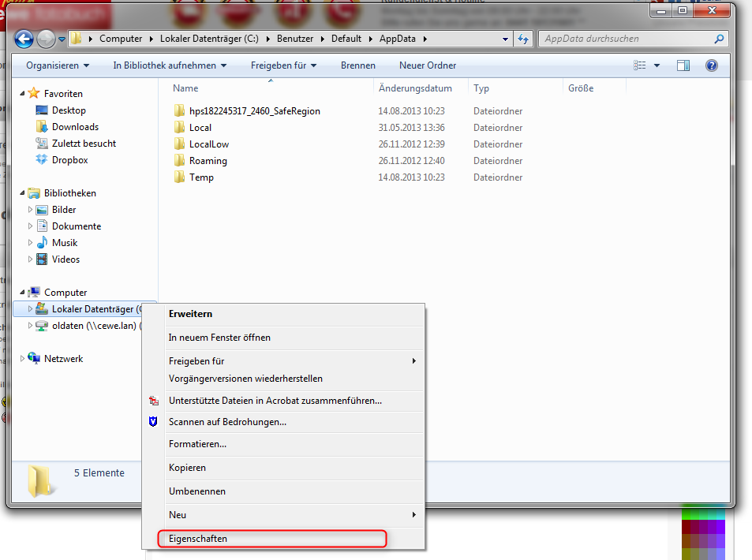Collapse the 'Bibliotheken' tree section
752x560 pixels.
click(22, 192)
